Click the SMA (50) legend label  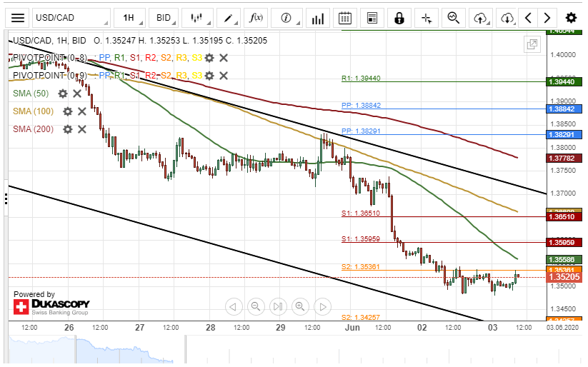31,94
